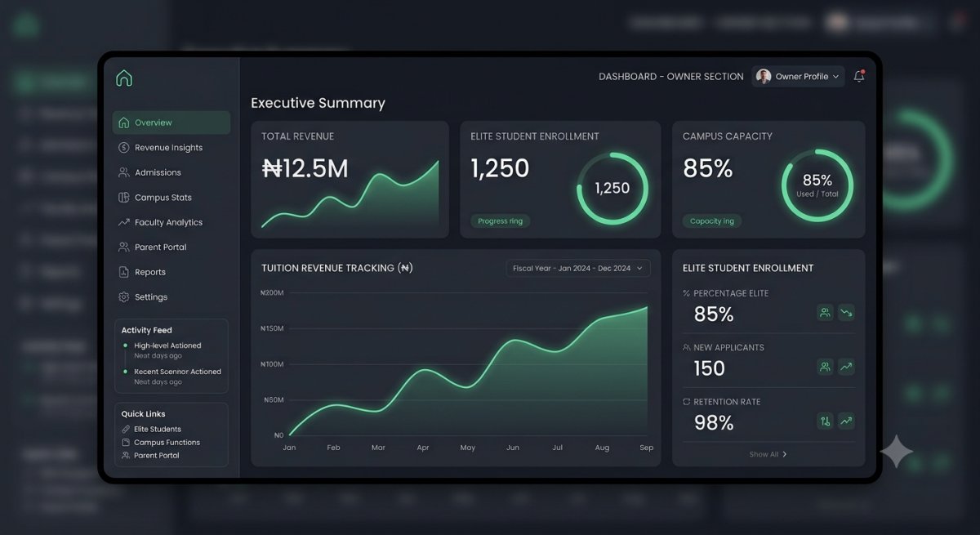Click the Tuition Revenue Tracking area chart
Image resolution: width=980 pixels, height=535 pixels.
pos(469,372)
